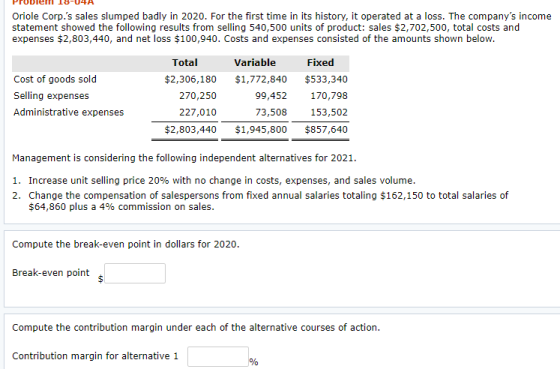Click the Variable column header
Screen dimensions: 560x369
tap(255, 63)
